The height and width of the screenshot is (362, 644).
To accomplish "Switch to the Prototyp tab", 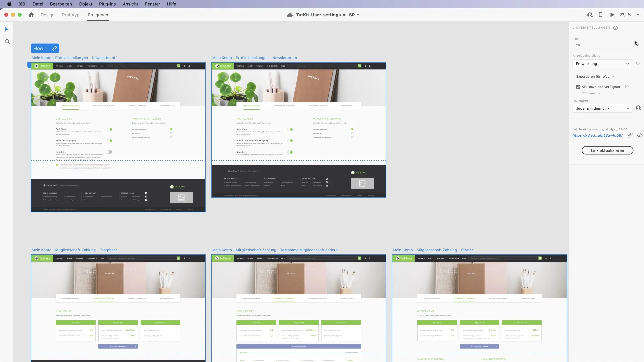I will (x=71, y=15).
